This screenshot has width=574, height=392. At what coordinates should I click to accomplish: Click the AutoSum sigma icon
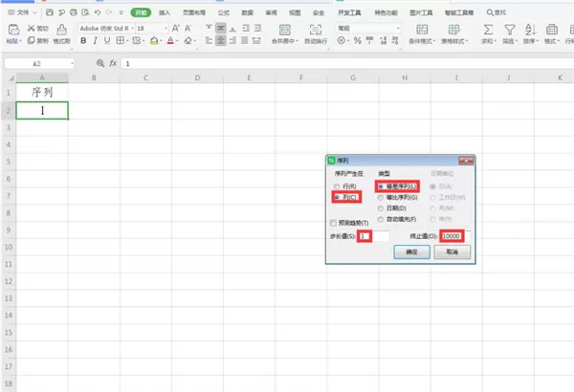pos(488,30)
